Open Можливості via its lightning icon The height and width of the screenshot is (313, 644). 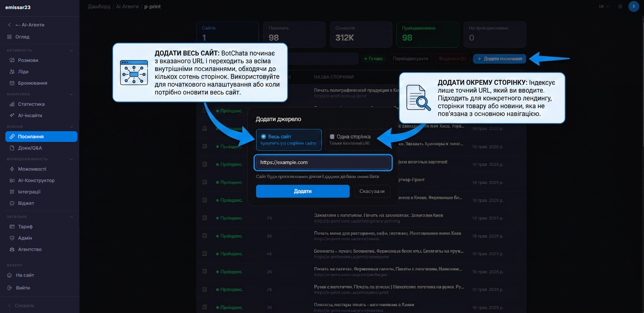pos(12,169)
